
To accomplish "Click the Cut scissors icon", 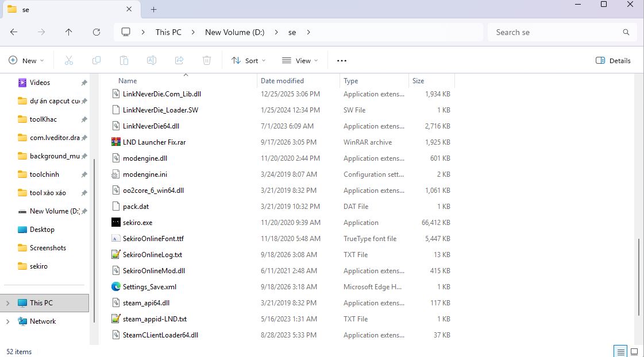I will (68, 60).
